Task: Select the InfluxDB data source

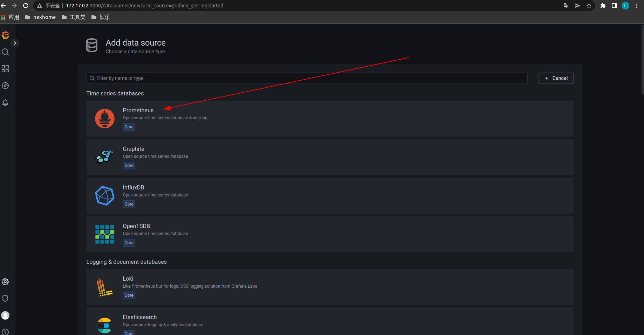Action: point(330,196)
